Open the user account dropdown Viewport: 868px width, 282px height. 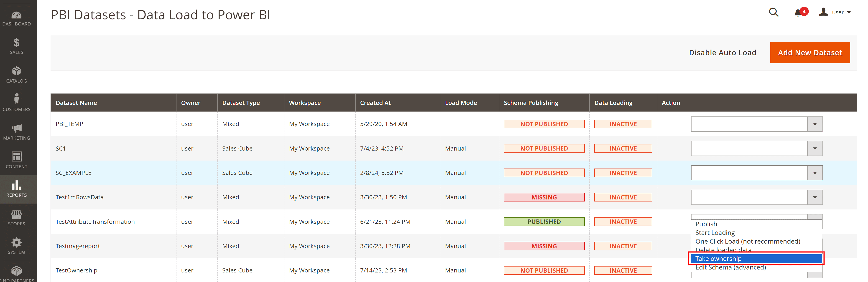coord(835,13)
